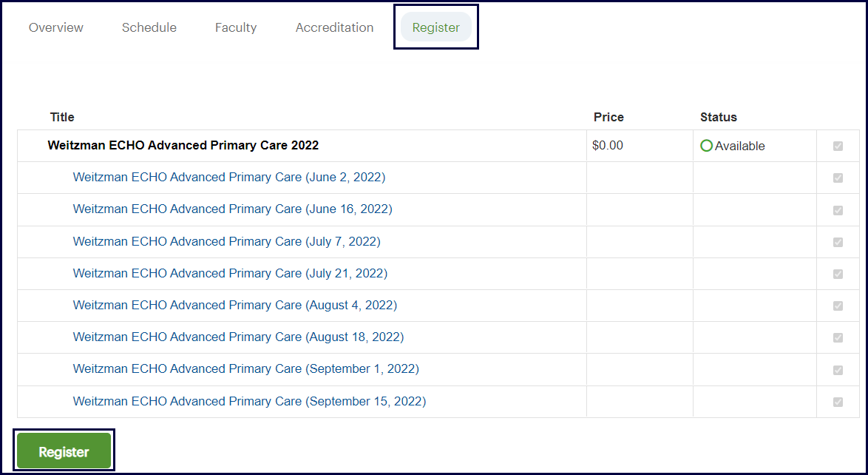Open the August 4, 2022 session link
The width and height of the screenshot is (868, 475).
(x=234, y=305)
